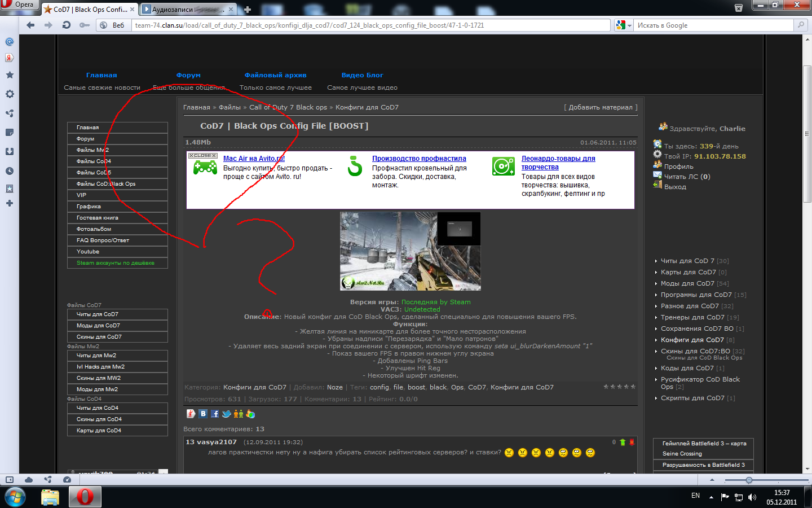Open Файловый архив in top navigation
Viewport: 812px width, 508px height.
click(275, 75)
